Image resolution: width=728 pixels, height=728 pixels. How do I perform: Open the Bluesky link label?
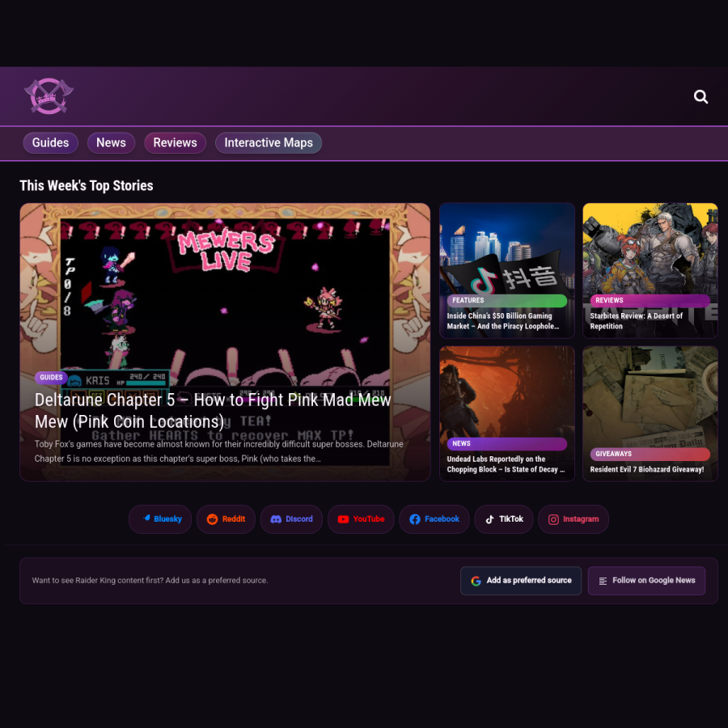pos(167,519)
